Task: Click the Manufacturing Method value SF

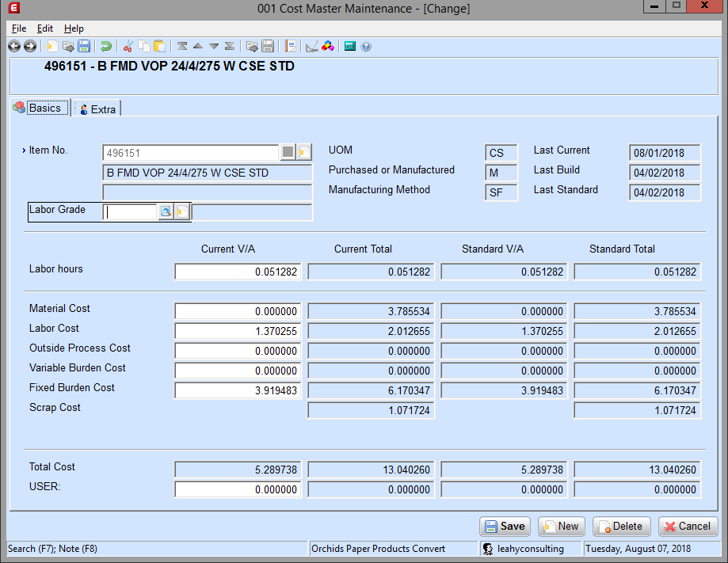Action: [501, 192]
